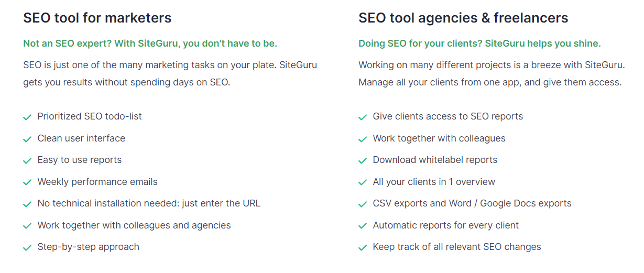Click the 'Download whitelabel reports' text
The image size is (644, 273).
point(435,160)
